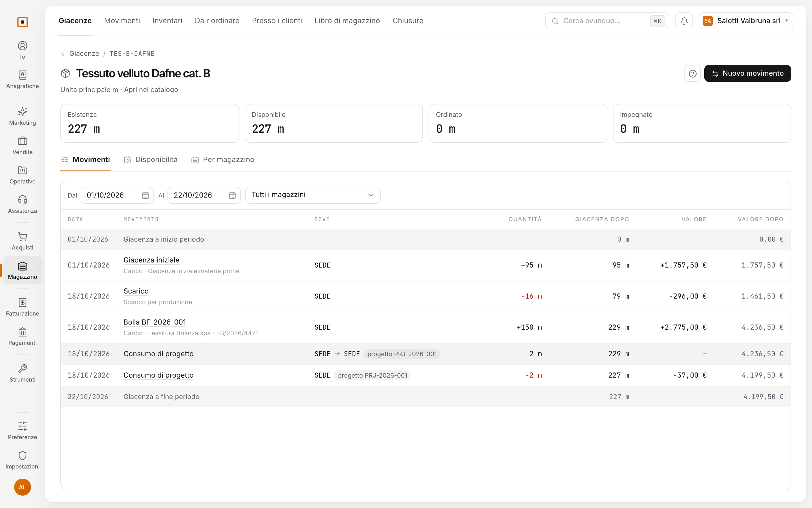Switch to Movimenti top navigation tab
Image resolution: width=812 pixels, height=508 pixels.
click(122, 21)
